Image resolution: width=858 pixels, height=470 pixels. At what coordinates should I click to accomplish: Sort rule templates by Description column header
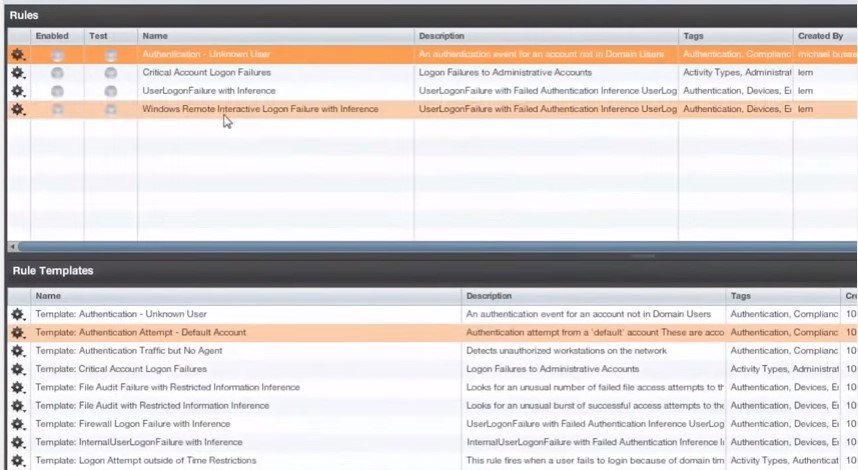594,296
